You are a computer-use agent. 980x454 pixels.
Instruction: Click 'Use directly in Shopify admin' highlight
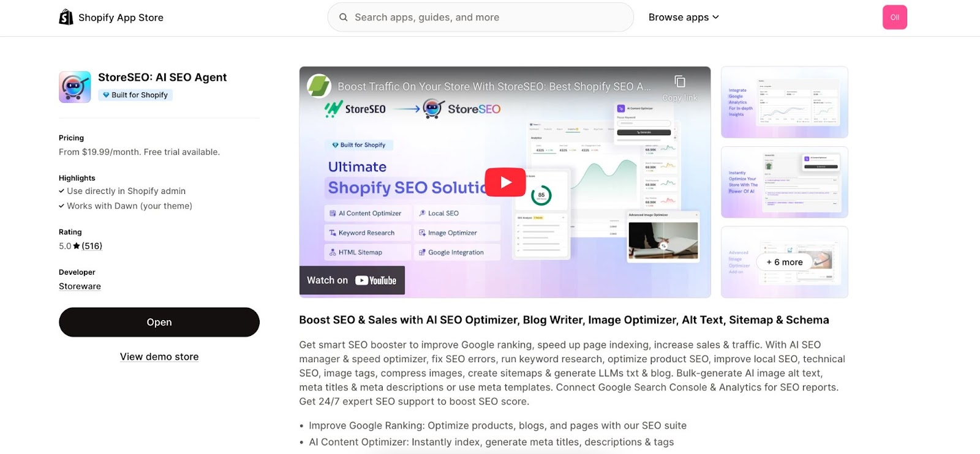coord(126,191)
